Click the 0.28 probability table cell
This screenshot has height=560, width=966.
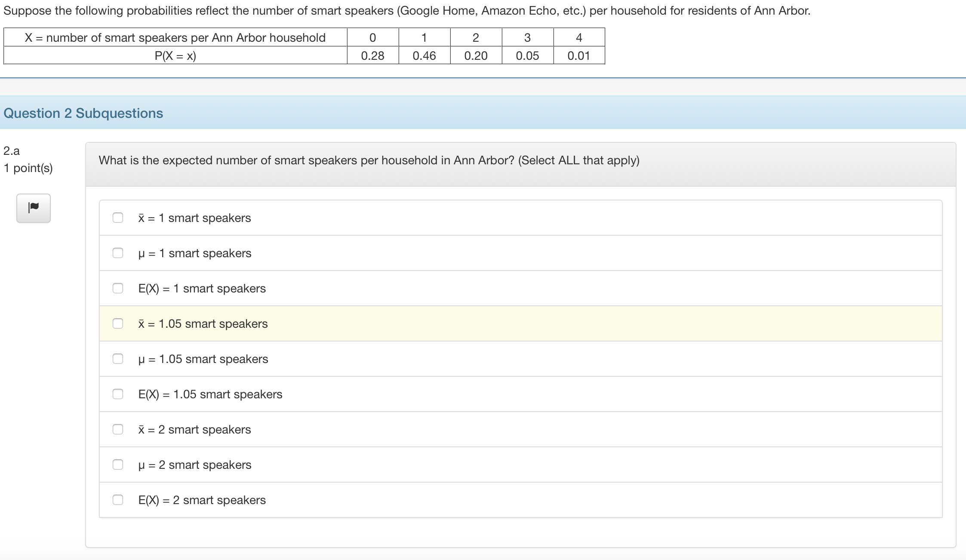372,56
